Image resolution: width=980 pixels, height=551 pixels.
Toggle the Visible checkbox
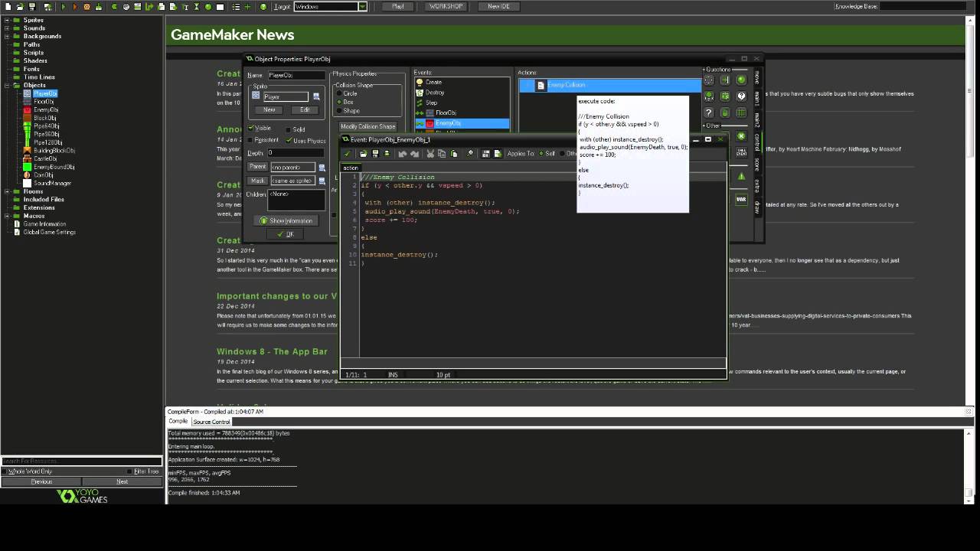pyautogui.click(x=252, y=129)
